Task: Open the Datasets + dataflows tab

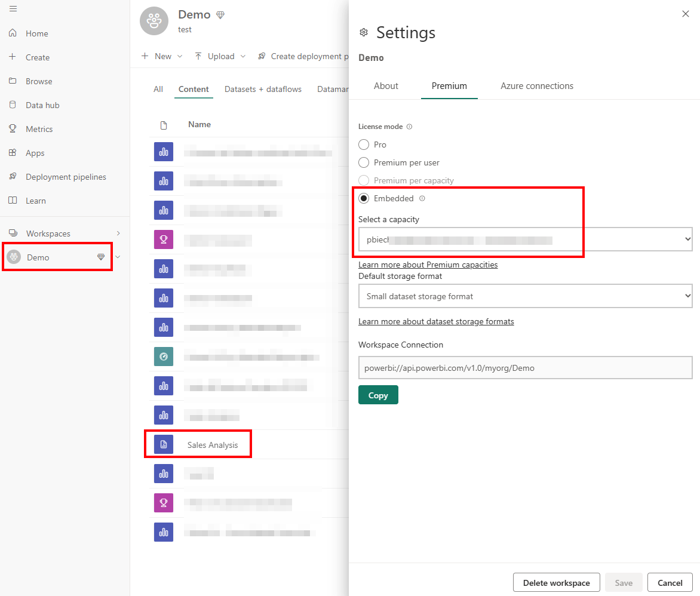Action: 263,88
